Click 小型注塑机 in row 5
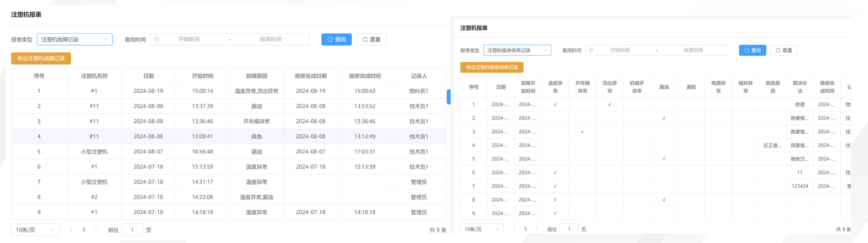 click(x=94, y=152)
